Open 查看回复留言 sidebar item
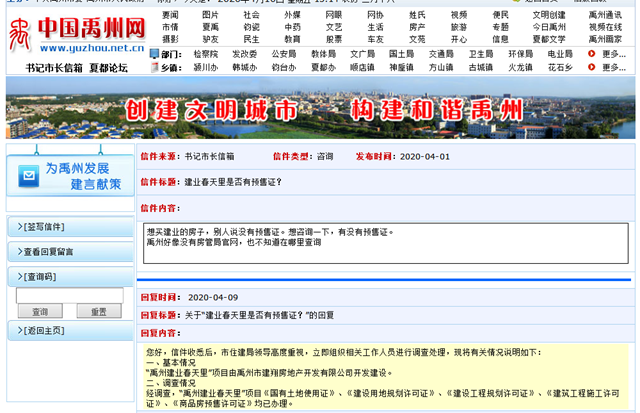Viewport: 640px width, 413px height. point(70,252)
